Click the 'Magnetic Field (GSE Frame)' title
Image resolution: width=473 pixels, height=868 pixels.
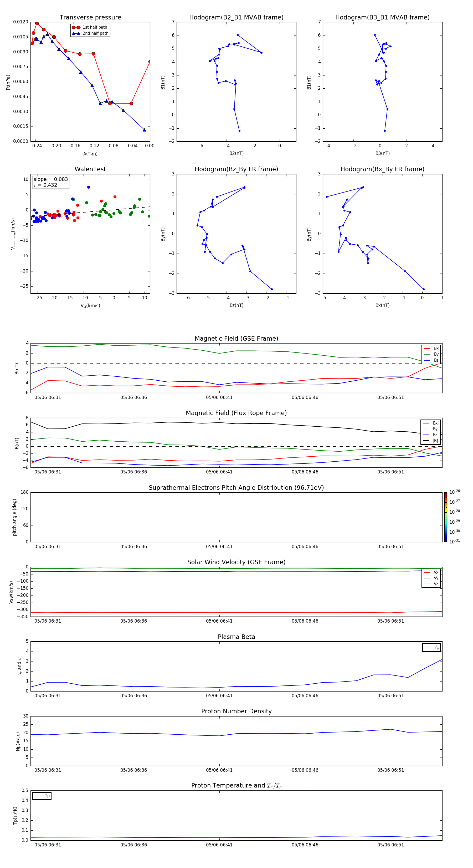(236, 339)
